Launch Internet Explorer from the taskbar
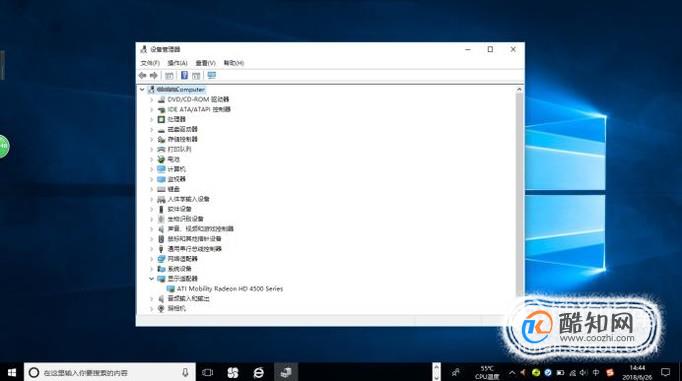 [259, 372]
